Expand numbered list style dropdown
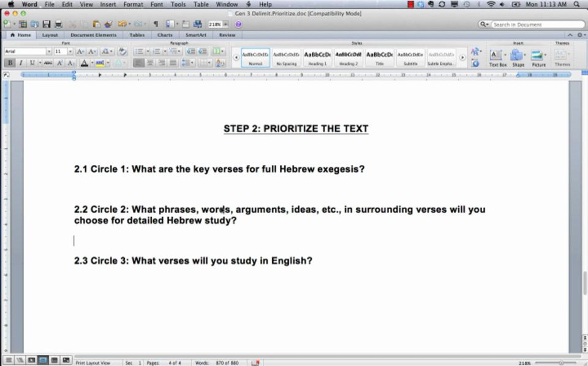Image resolution: width=588 pixels, height=366 pixels. 165,51
